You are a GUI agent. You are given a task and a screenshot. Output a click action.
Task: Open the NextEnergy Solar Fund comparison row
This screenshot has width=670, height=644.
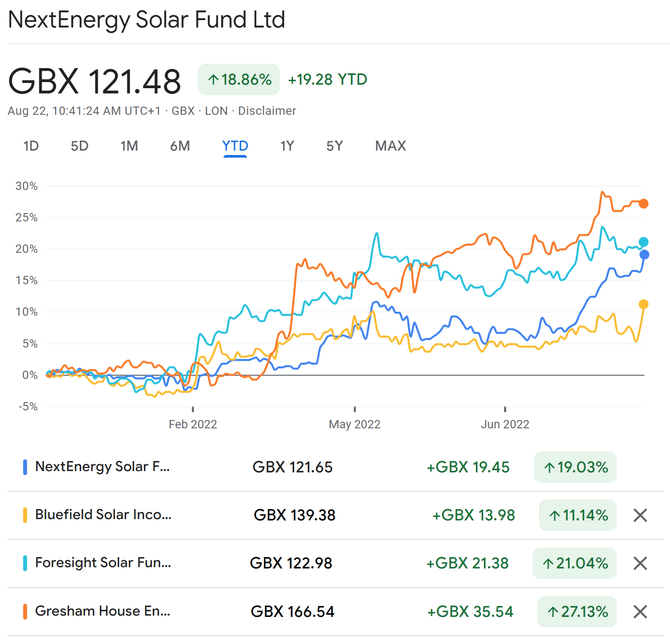[103, 467]
